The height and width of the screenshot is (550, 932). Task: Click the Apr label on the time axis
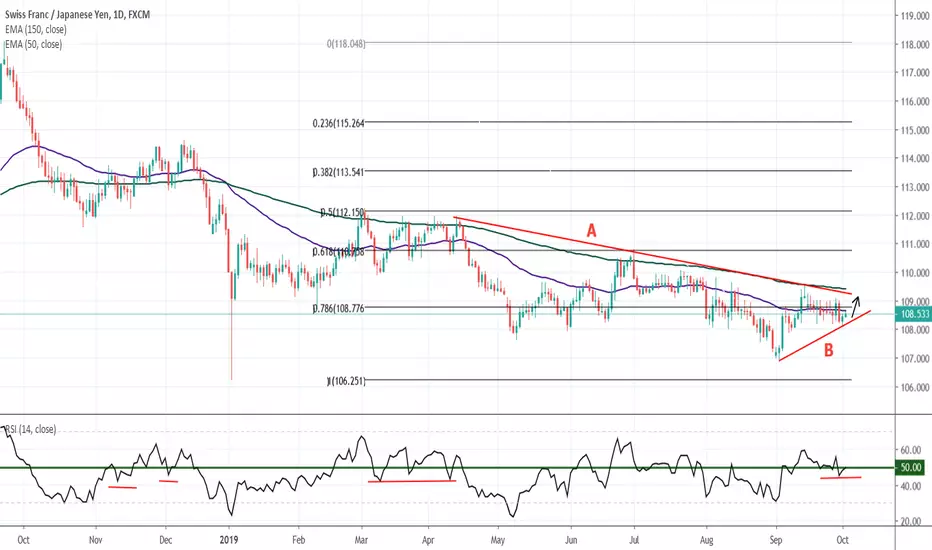click(429, 540)
